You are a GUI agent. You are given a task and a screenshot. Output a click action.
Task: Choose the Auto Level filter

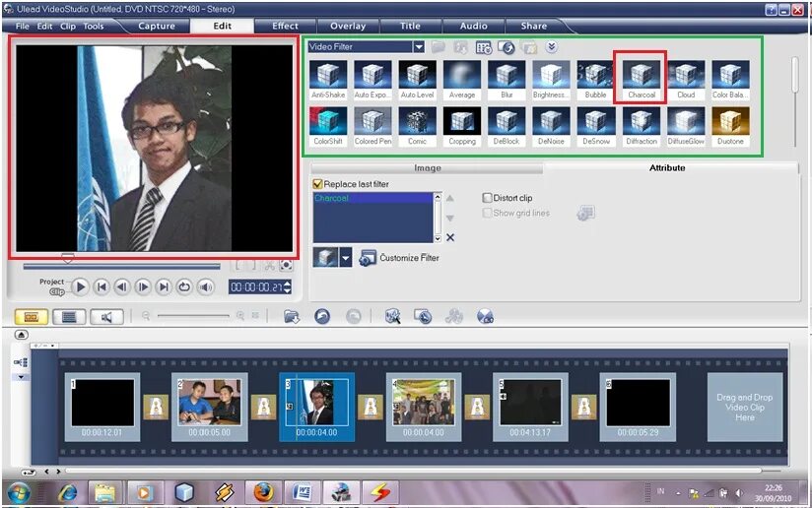click(x=418, y=75)
